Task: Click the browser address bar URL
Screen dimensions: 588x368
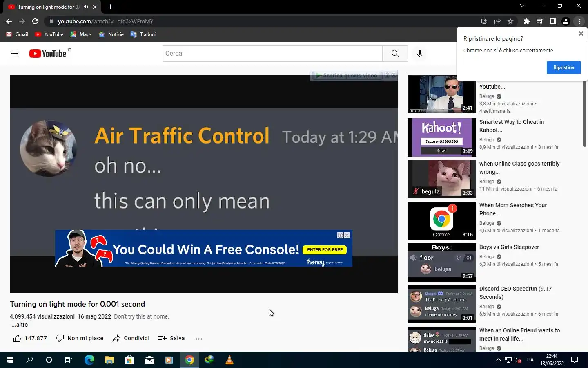Action: [x=105, y=21]
